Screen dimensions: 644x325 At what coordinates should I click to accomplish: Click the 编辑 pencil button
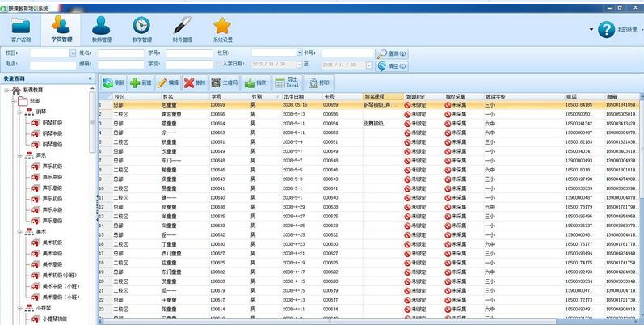(x=167, y=83)
